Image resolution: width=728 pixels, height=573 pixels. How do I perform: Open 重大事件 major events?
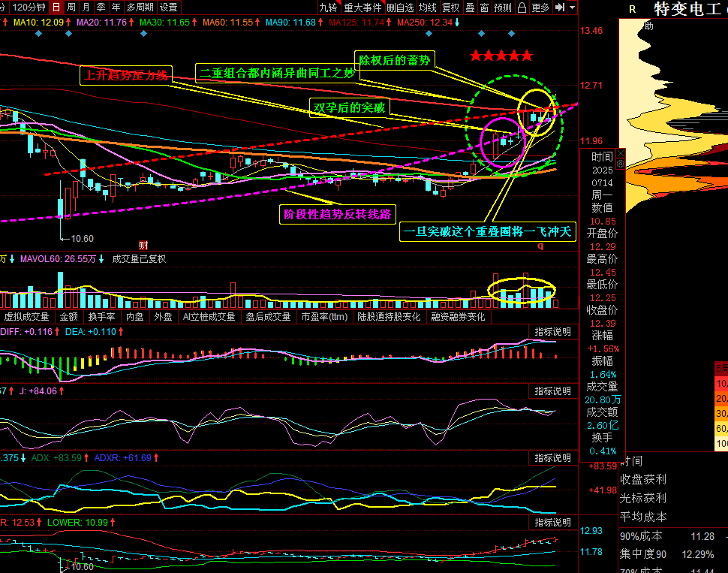[x=362, y=8]
